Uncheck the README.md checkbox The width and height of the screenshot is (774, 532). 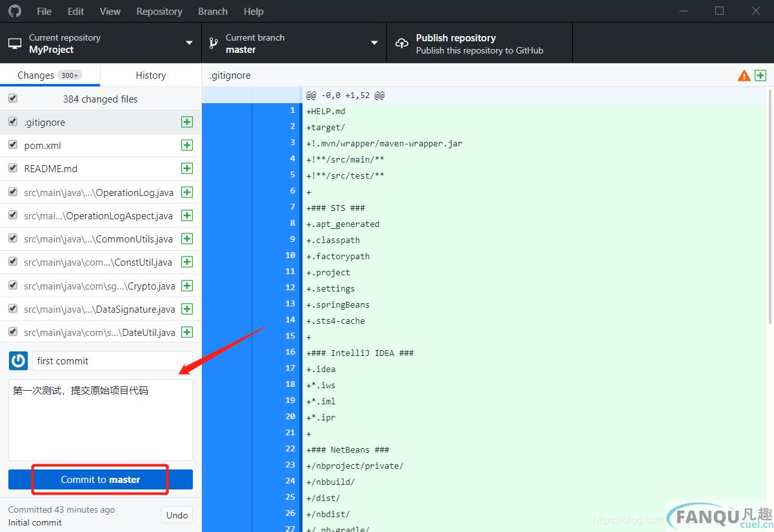[13, 168]
